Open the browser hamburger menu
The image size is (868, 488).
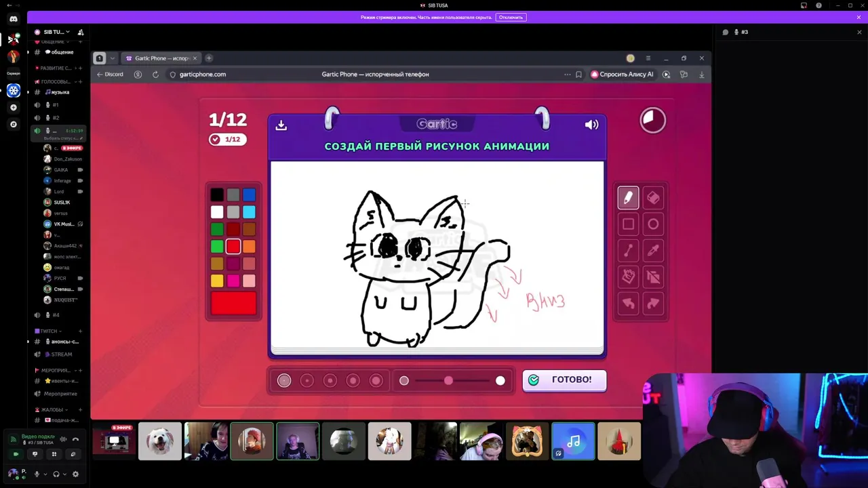pyautogui.click(x=648, y=58)
